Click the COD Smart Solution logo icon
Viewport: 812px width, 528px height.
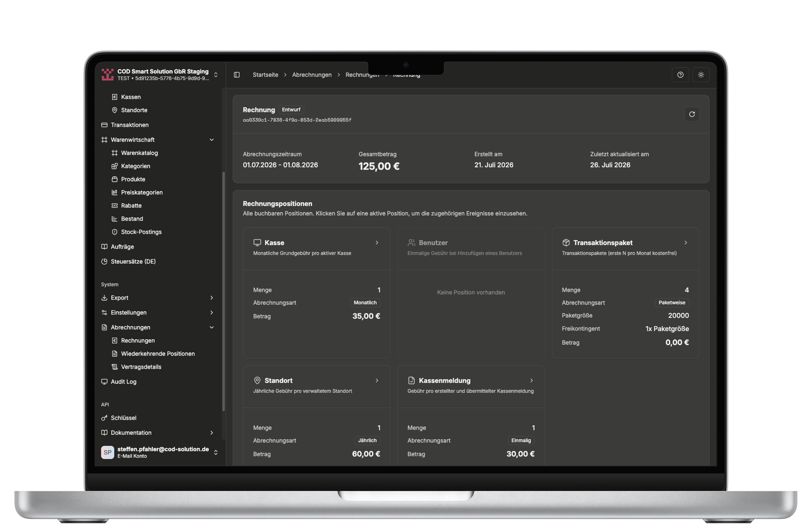click(107, 74)
